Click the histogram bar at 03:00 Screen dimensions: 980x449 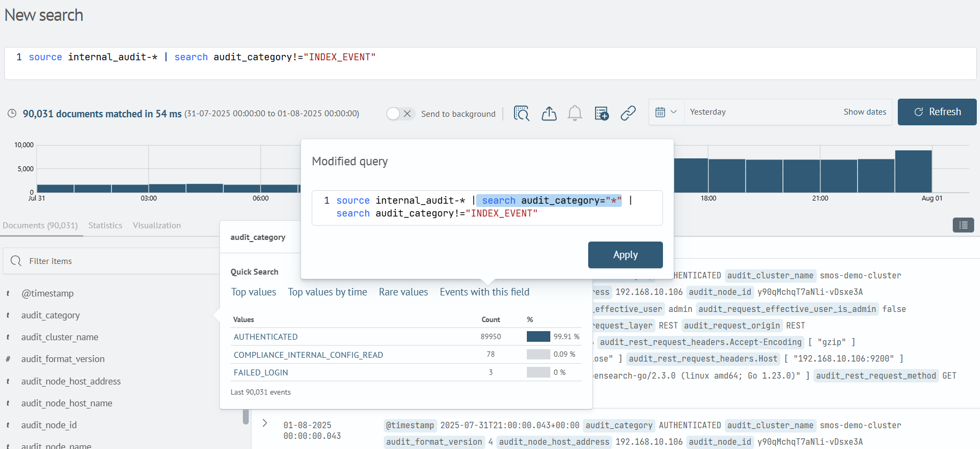[167, 188]
